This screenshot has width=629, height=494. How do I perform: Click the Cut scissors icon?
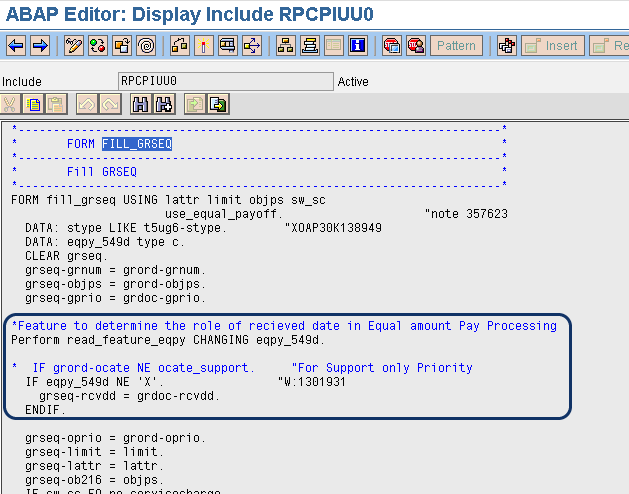pyautogui.click(x=11, y=104)
